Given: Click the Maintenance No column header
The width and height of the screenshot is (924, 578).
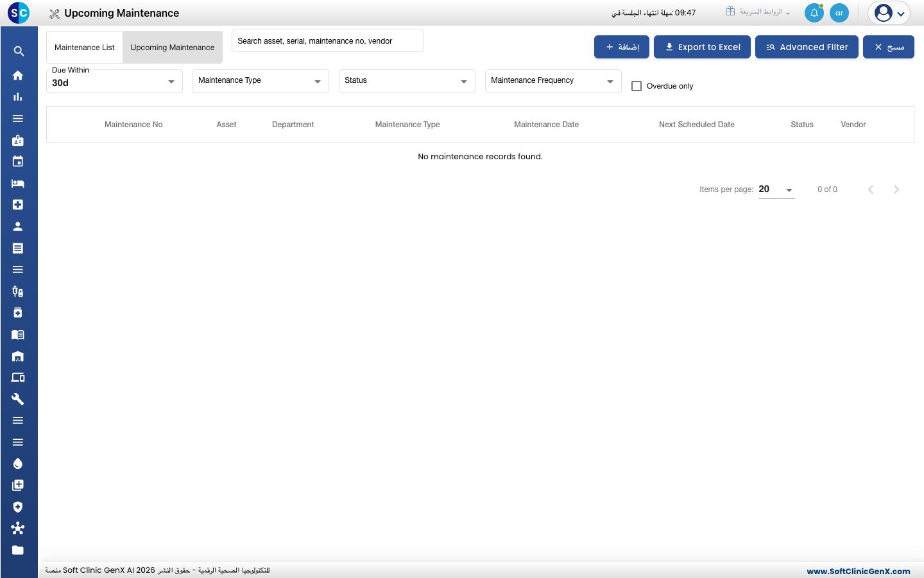Looking at the screenshot, I should click(133, 125).
